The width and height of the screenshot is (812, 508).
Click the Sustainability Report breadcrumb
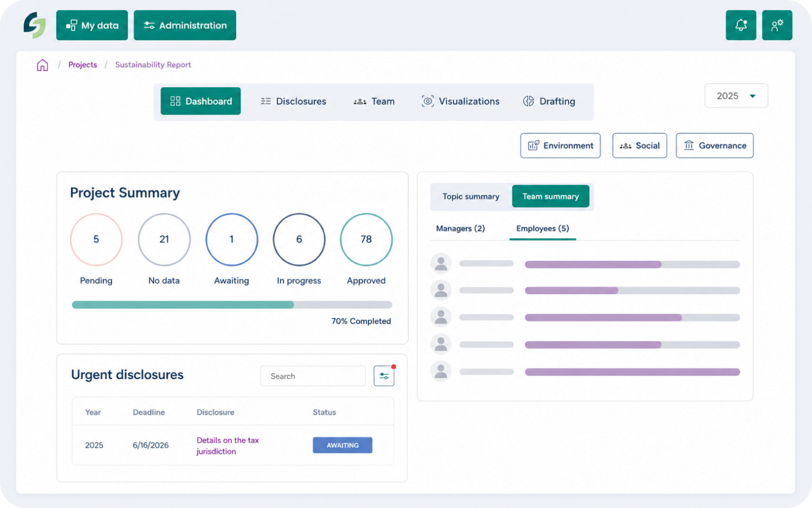153,65
